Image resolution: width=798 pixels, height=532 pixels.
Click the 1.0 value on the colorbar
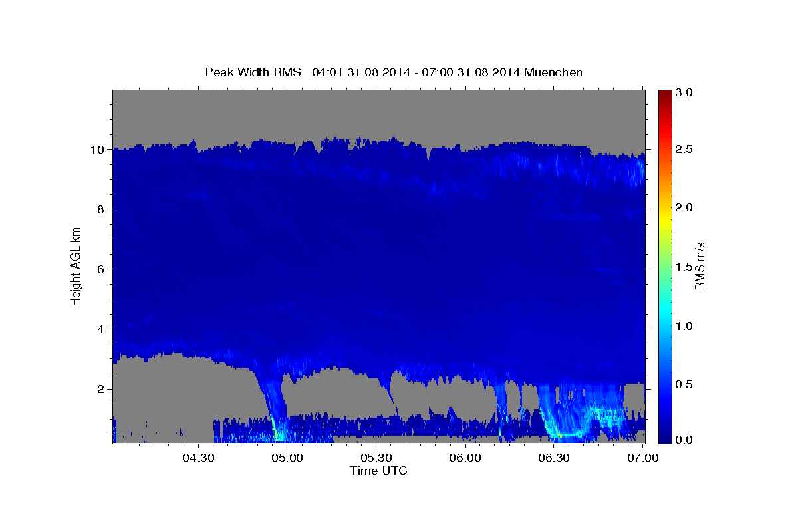pyautogui.click(x=685, y=326)
